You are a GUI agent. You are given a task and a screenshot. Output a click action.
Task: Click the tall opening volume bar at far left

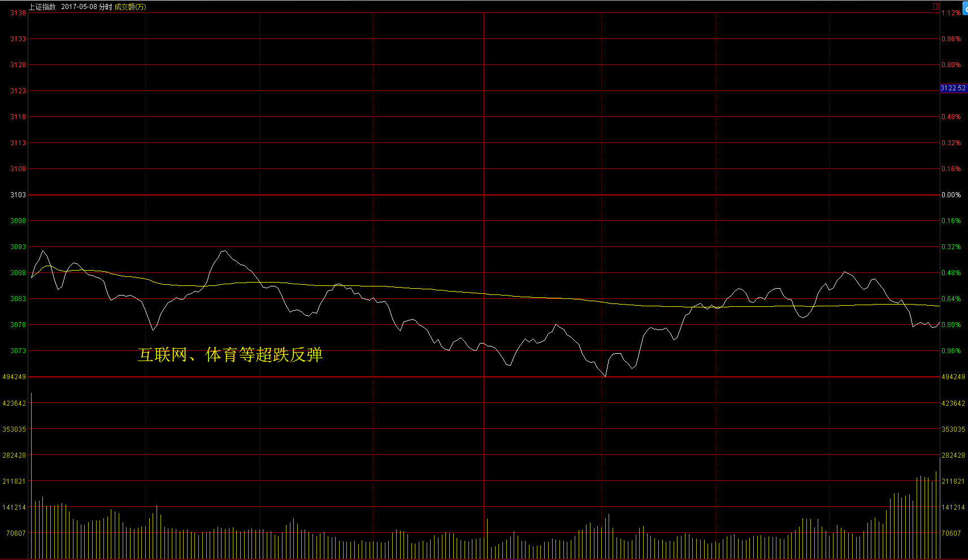click(31, 475)
